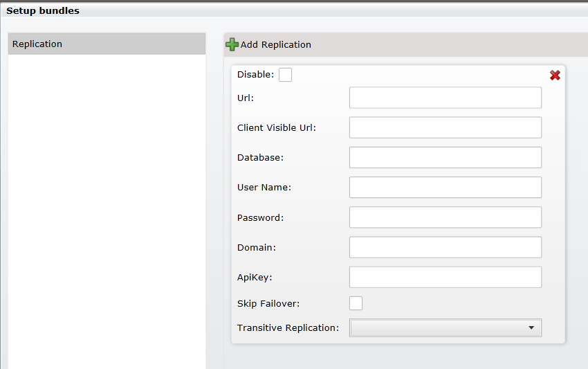This screenshot has height=369, width=588.
Task: Focus the Url input field
Action: pyautogui.click(x=445, y=98)
